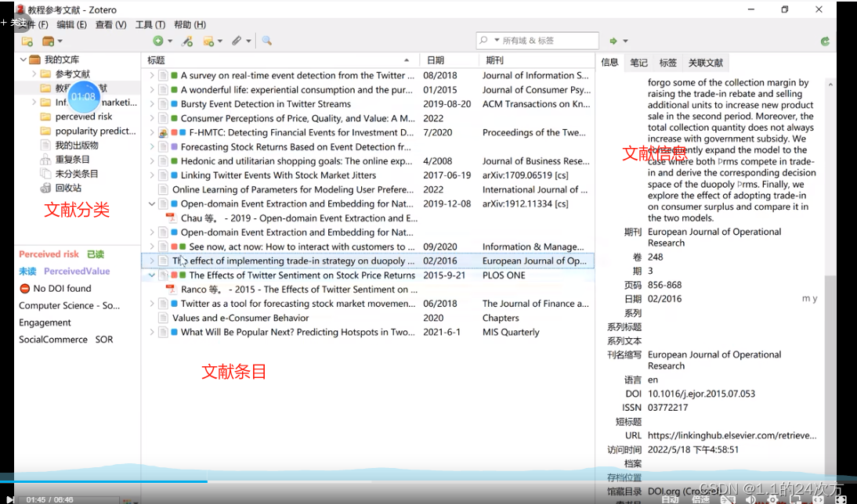Click the 重复条目 duplicates icon
The height and width of the screenshot is (504, 857).
45,160
